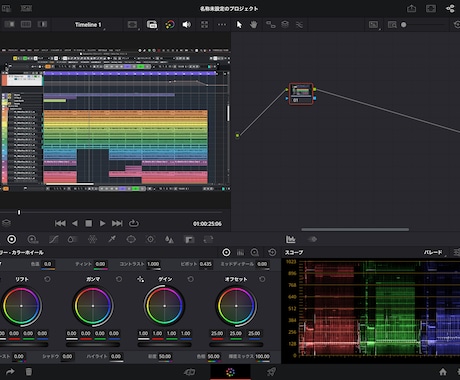Select the hand pan tool in node editor
This screenshot has width=460, height=380.
pos(254,25)
